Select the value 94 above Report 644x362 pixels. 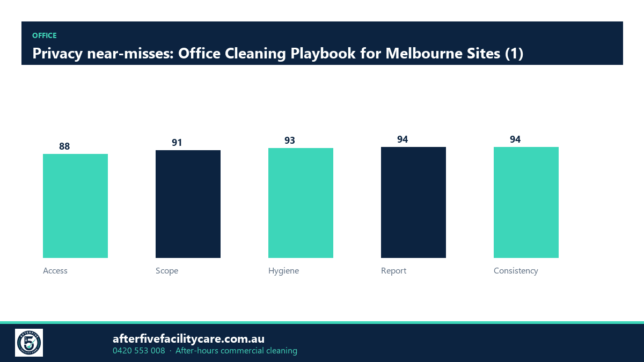pos(402,139)
